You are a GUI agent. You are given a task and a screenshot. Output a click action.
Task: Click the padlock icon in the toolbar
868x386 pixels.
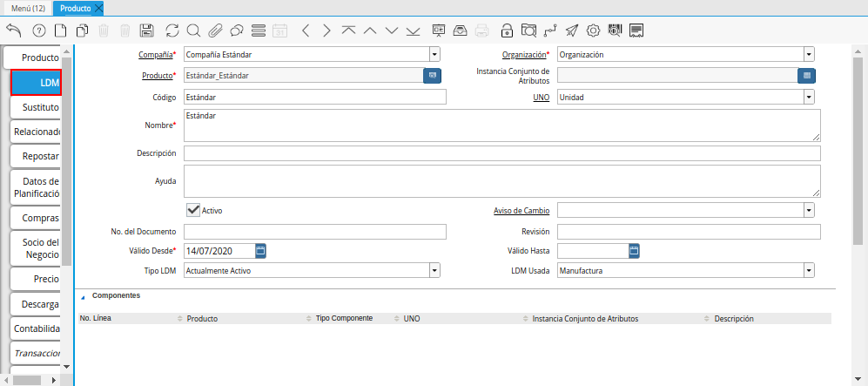pos(507,30)
